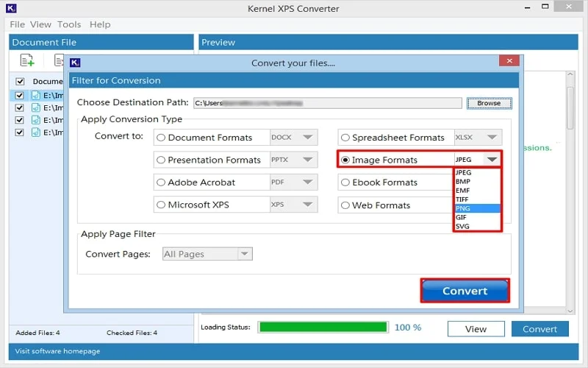Click the Checked Files: 4 status text
The width and height of the screenshot is (588, 368).
(132, 333)
